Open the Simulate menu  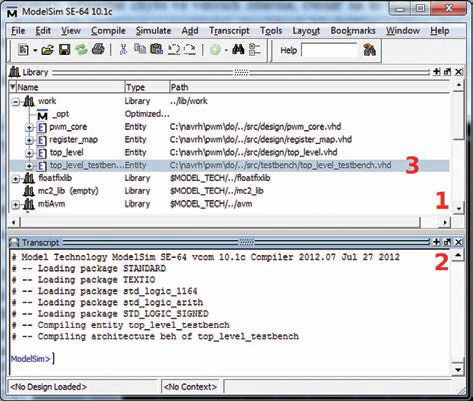(x=153, y=31)
